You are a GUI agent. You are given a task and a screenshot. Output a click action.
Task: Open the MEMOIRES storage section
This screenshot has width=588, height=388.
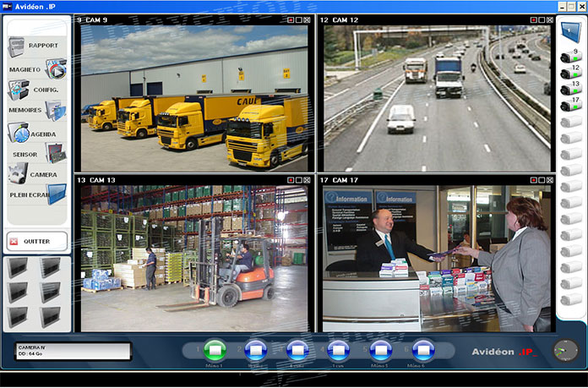(x=36, y=110)
